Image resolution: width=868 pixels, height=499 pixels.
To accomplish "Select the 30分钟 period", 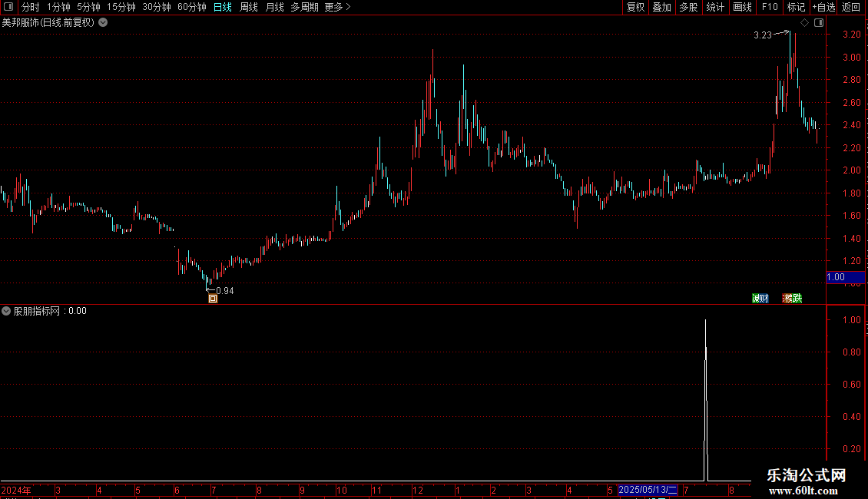I will click(x=156, y=7).
